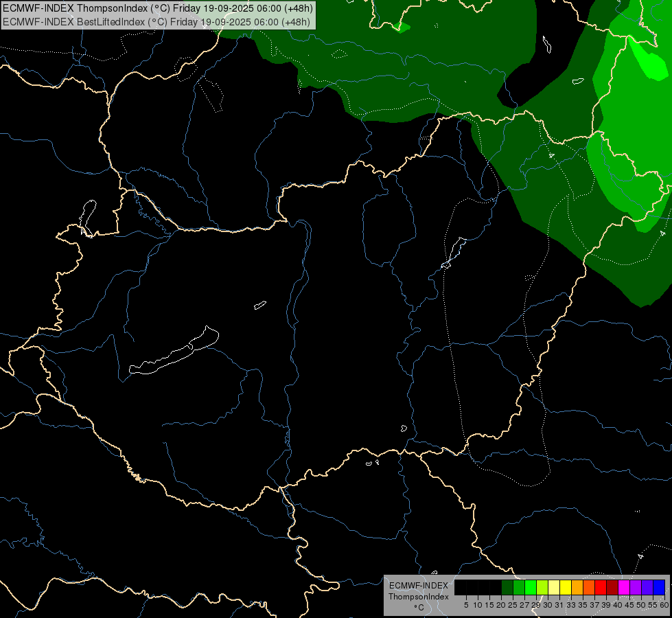
Task: Select the pure yellow 31–33 legend swatch
Action: click(x=566, y=587)
